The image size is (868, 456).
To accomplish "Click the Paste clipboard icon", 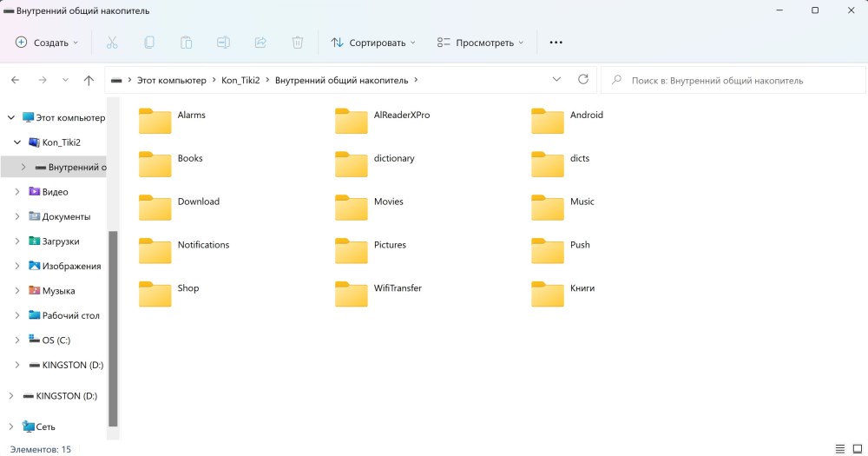I will (187, 43).
